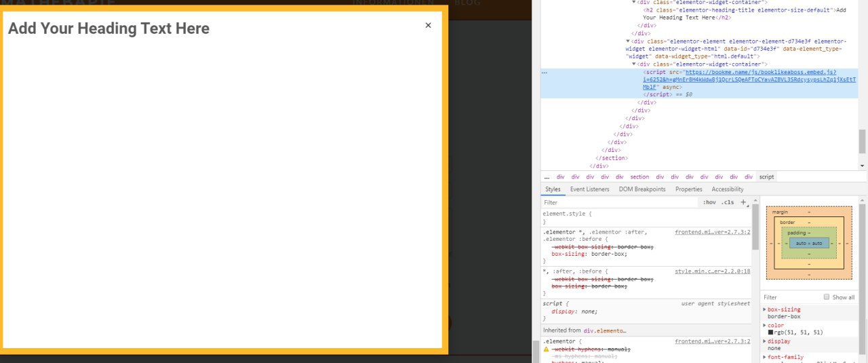868x363 pixels.
Task: Click the ellipsis left of the selected script row
Action: pos(544,71)
